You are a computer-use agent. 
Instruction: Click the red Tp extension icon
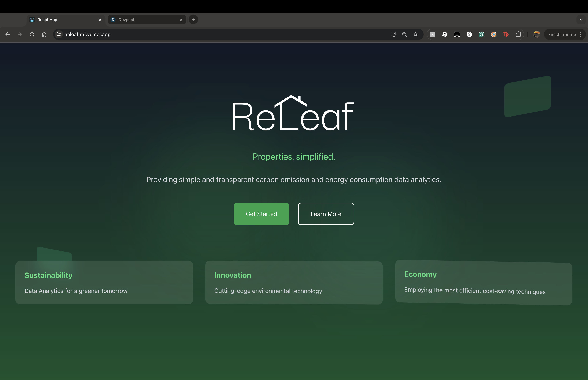click(x=506, y=35)
